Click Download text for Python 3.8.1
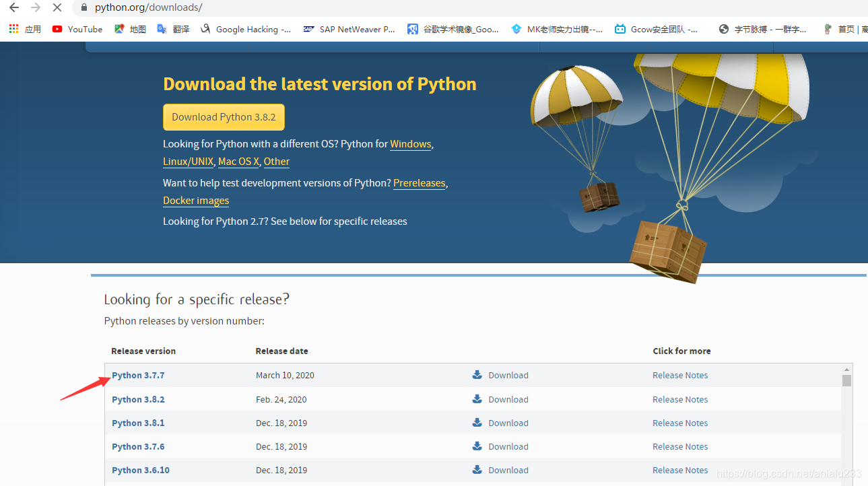Screen dimensions: 868x486 point(508,423)
